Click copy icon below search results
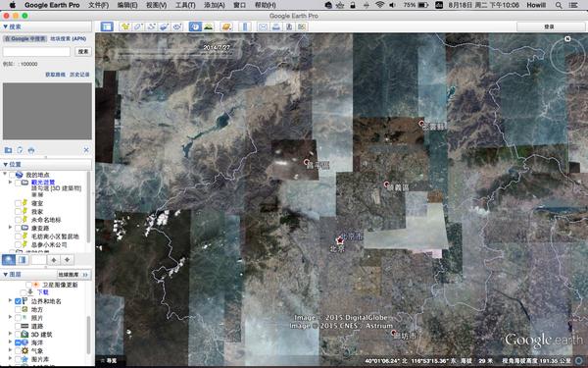 (x=20, y=150)
